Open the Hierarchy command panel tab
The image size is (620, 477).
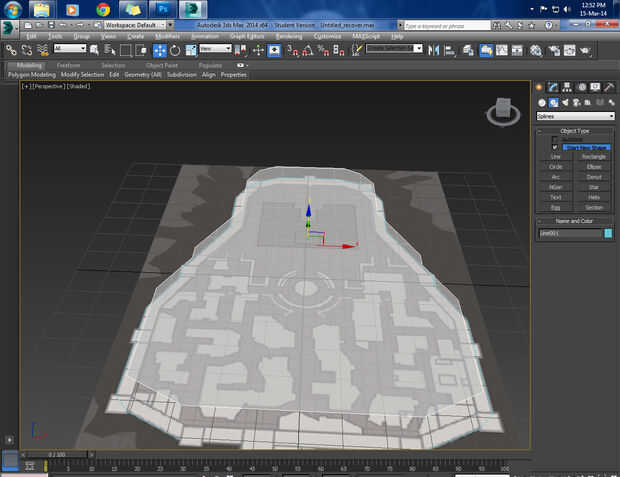click(567, 88)
